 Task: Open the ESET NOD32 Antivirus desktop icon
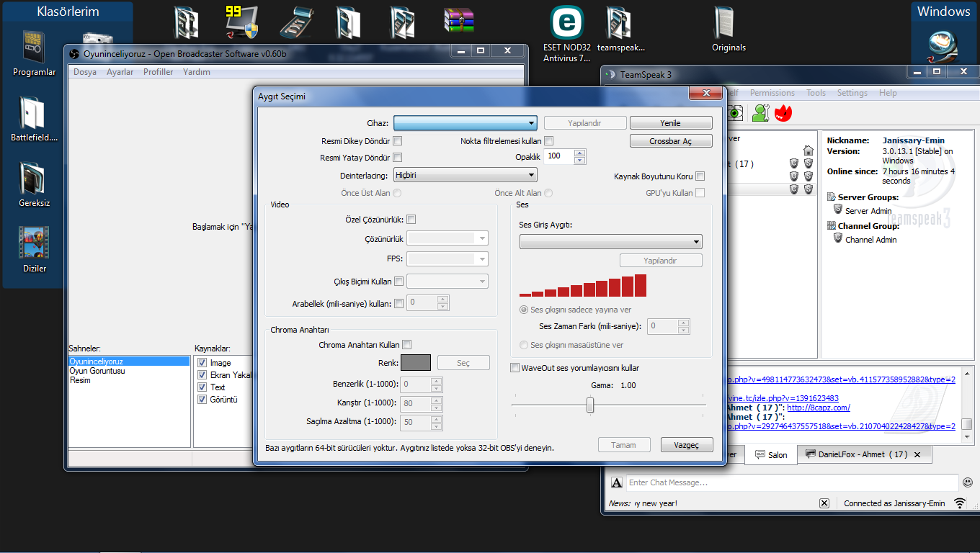point(567,24)
